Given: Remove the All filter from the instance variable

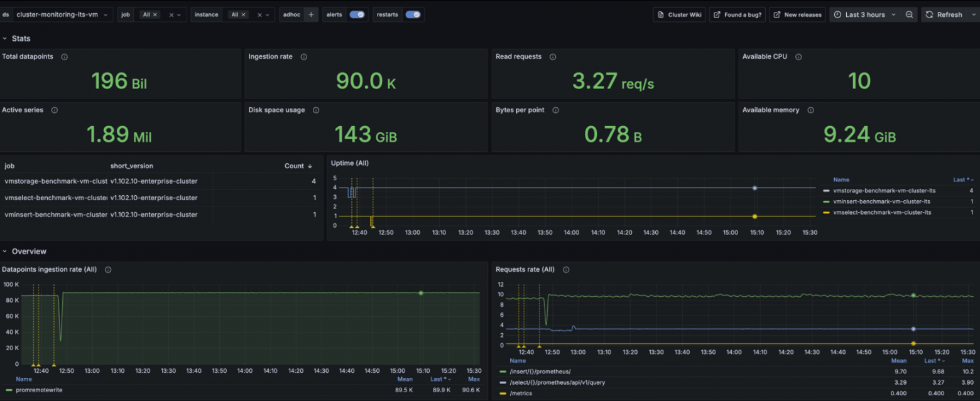Looking at the screenshot, I should (x=243, y=14).
